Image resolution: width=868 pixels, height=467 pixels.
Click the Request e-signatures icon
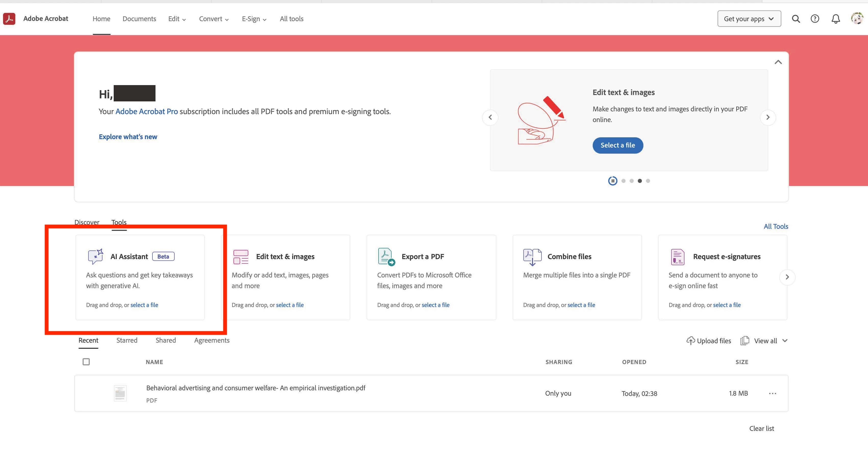click(x=677, y=257)
